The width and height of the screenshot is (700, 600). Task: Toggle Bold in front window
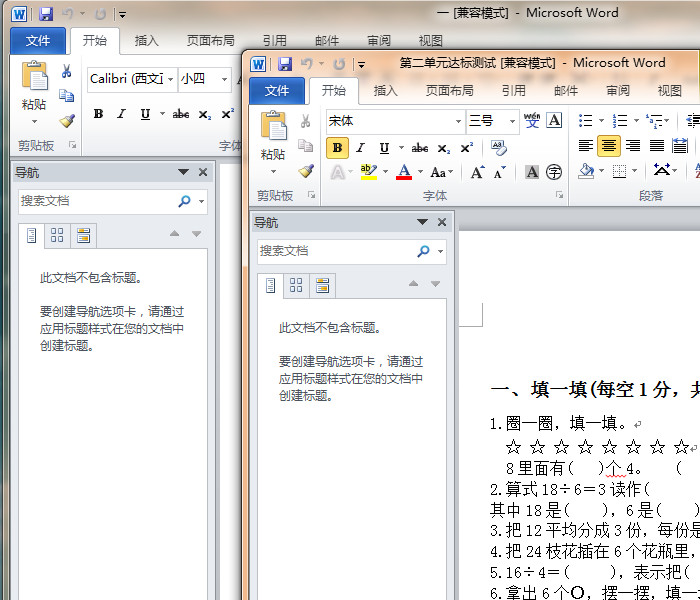tap(338, 147)
